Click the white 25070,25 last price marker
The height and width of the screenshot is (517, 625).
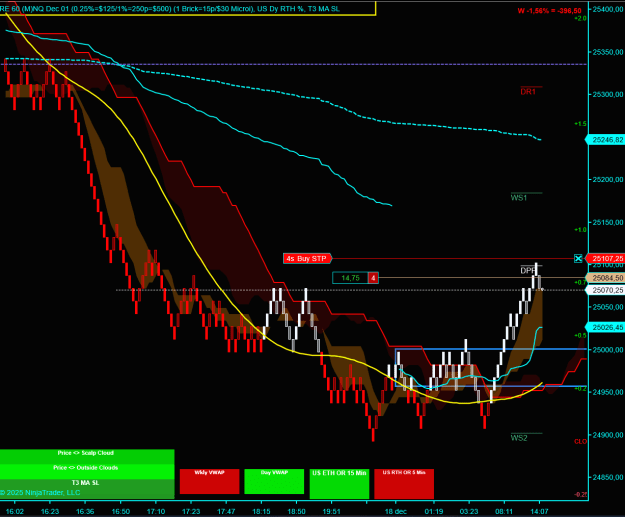tap(606, 290)
